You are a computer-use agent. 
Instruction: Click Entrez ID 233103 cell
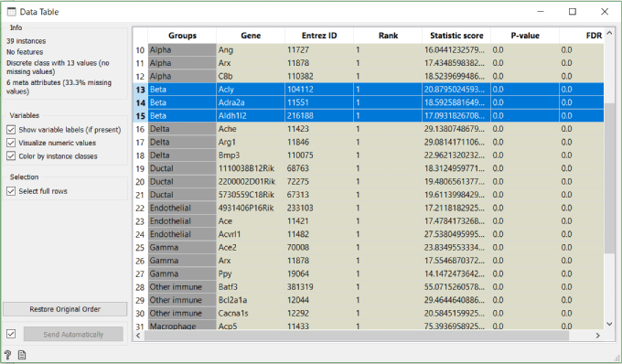(x=319, y=208)
